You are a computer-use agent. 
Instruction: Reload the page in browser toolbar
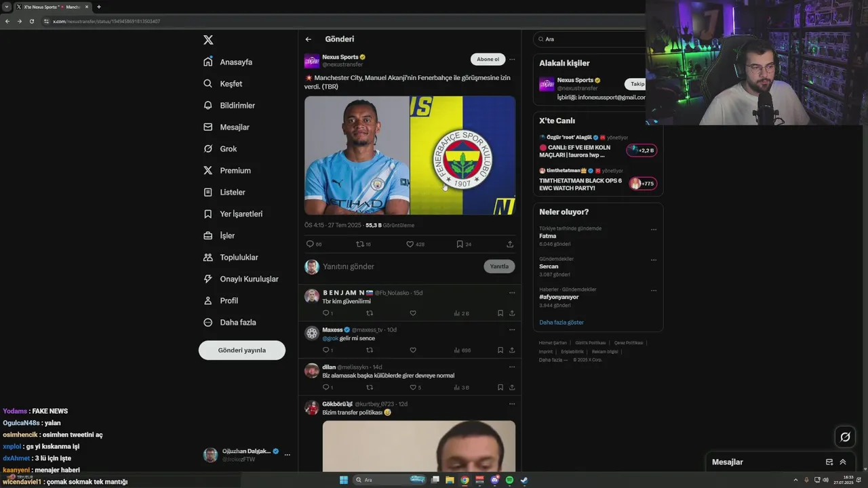point(31,21)
